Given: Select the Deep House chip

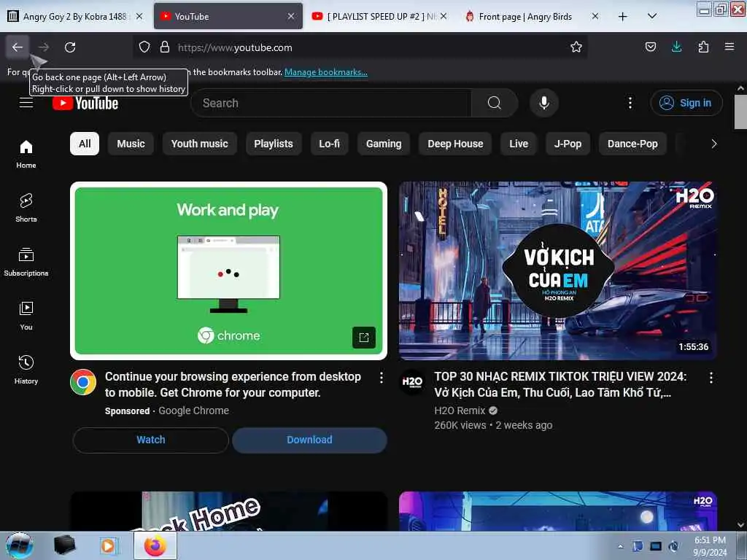Looking at the screenshot, I should tap(455, 144).
